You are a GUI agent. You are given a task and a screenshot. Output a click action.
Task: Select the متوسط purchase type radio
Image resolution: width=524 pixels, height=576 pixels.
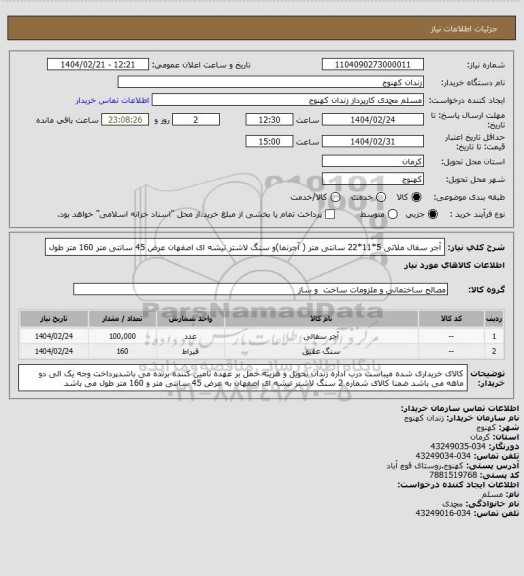pyautogui.click(x=393, y=214)
